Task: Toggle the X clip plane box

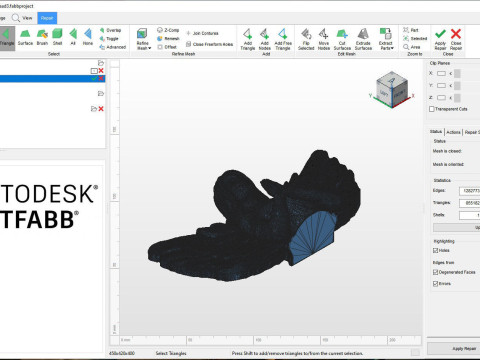Action: (x=441, y=73)
